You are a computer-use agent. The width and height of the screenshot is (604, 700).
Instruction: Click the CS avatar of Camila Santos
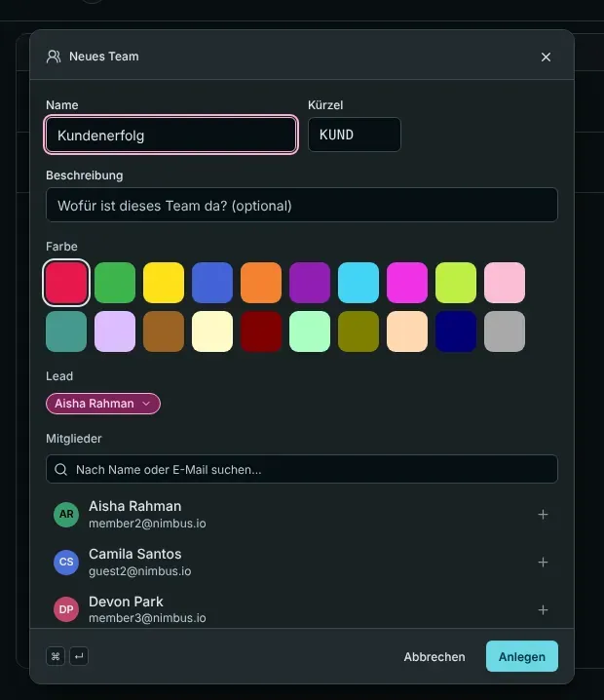[x=66, y=563]
